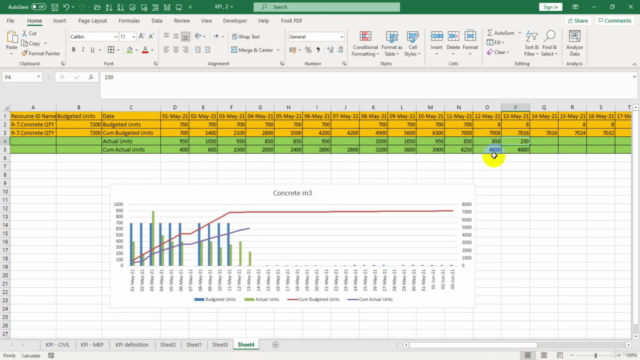The width and height of the screenshot is (640, 360).
Task: Switch to Normal view
Action: [528, 356]
